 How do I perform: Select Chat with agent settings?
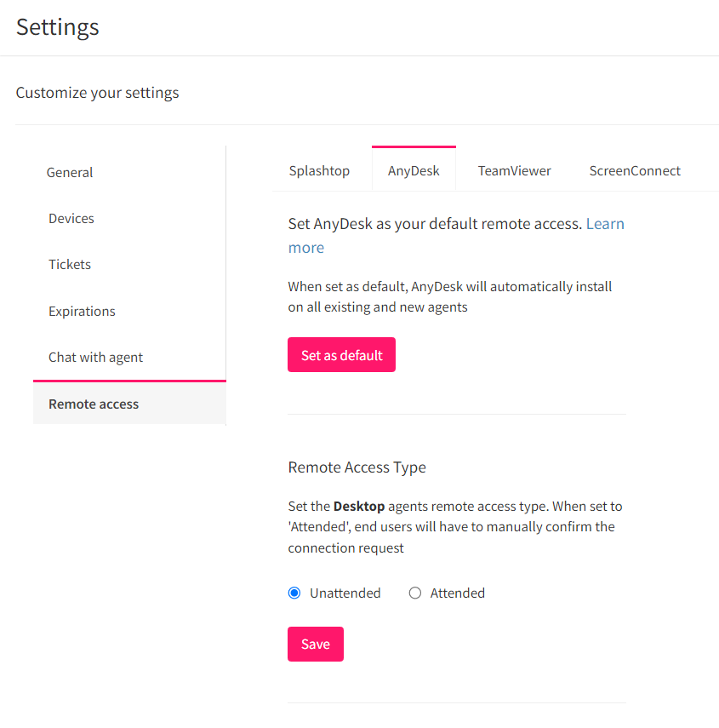pos(95,357)
